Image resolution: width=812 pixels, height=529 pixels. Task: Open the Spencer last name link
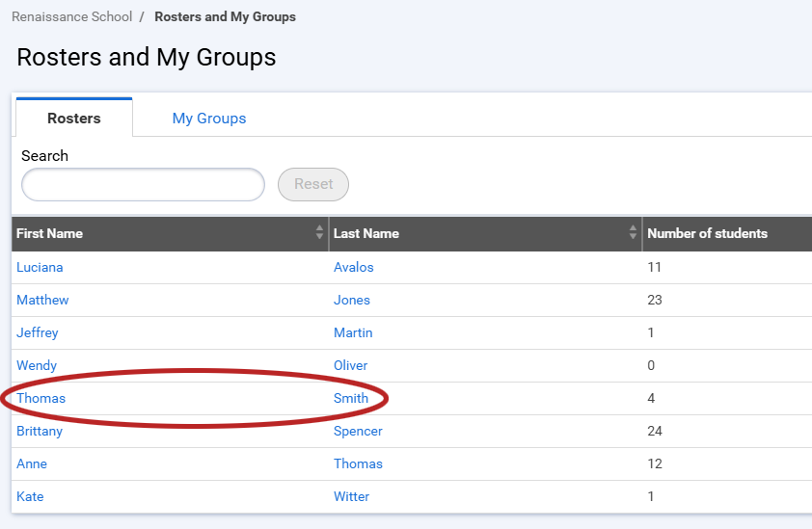[359, 431]
